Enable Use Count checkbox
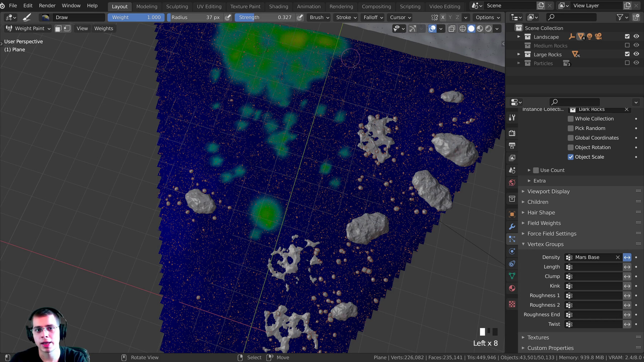Screen dimensions: 644x362 [x=536, y=170]
